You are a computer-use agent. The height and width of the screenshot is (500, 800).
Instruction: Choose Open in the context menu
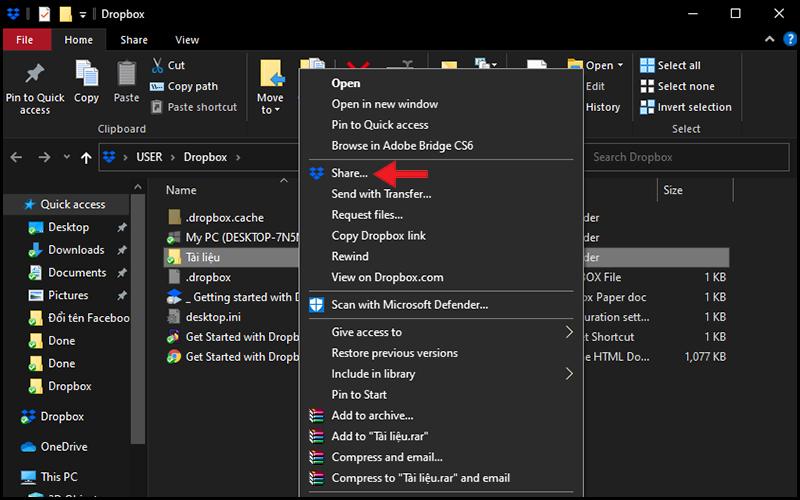pyautogui.click(x=345, y=83)
